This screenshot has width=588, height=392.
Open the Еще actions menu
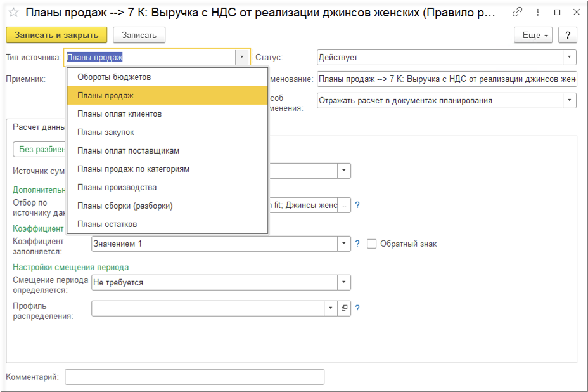point(534,35)
